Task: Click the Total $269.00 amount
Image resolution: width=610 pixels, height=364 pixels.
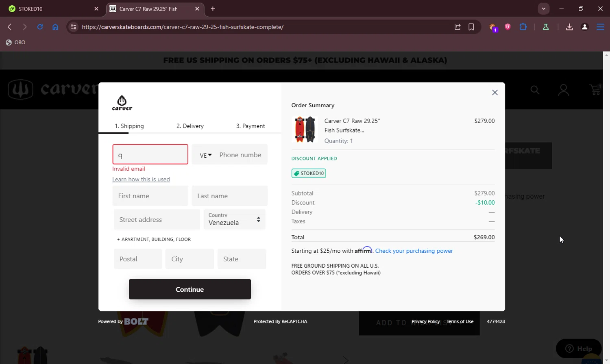Action: (x=484, y=237)
